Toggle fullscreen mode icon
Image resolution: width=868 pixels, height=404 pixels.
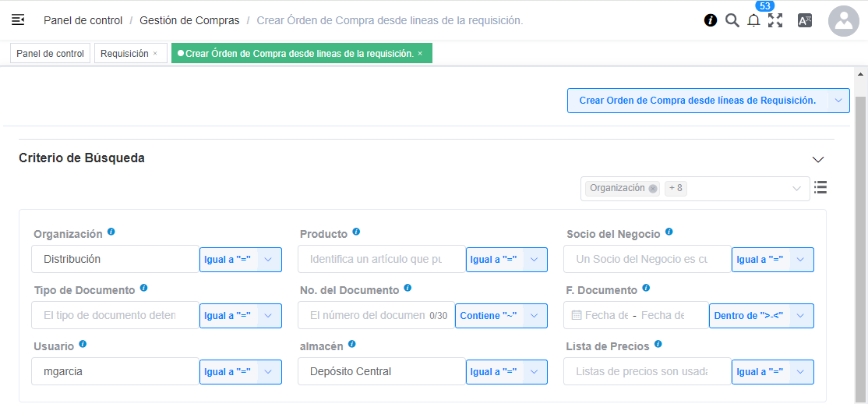(775, 21)
